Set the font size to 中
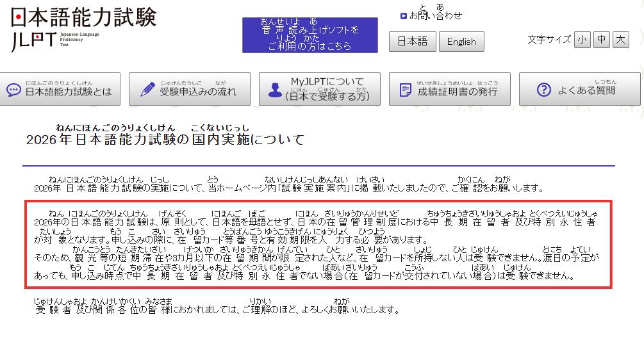 (x=601, y=40)
